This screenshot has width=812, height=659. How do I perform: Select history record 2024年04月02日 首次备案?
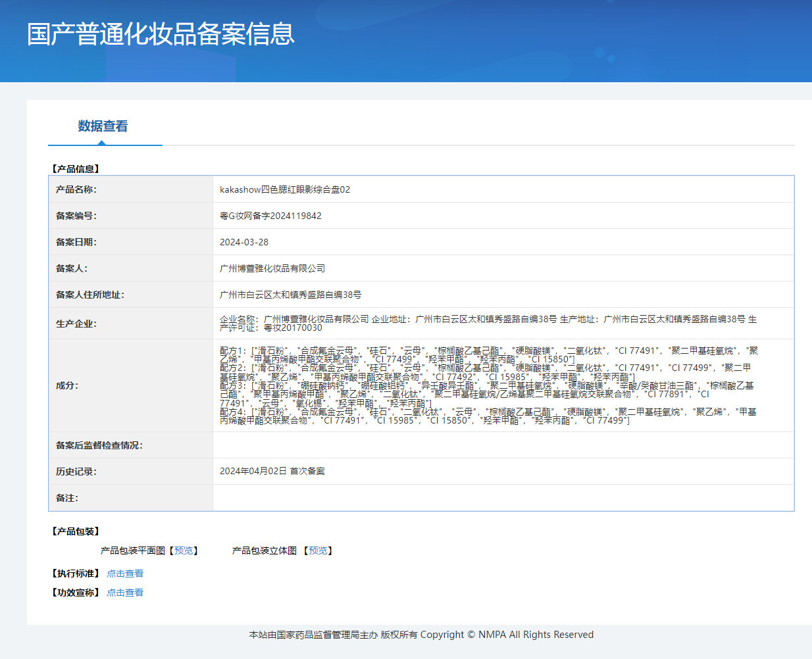(x=272, y=472)
